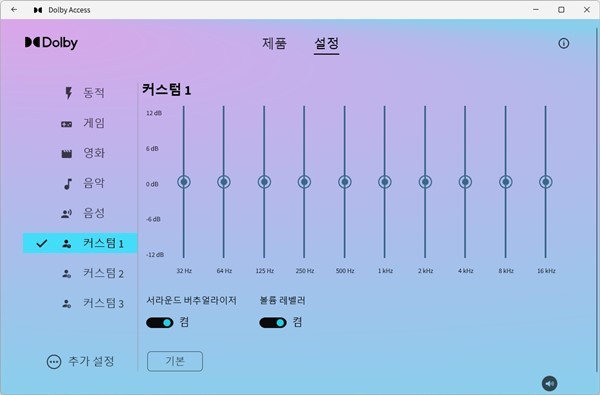Click the 16 kHz slider handle
Image resolution: width=600 pixels, height=395 pixels.
[x=546, y=182]
